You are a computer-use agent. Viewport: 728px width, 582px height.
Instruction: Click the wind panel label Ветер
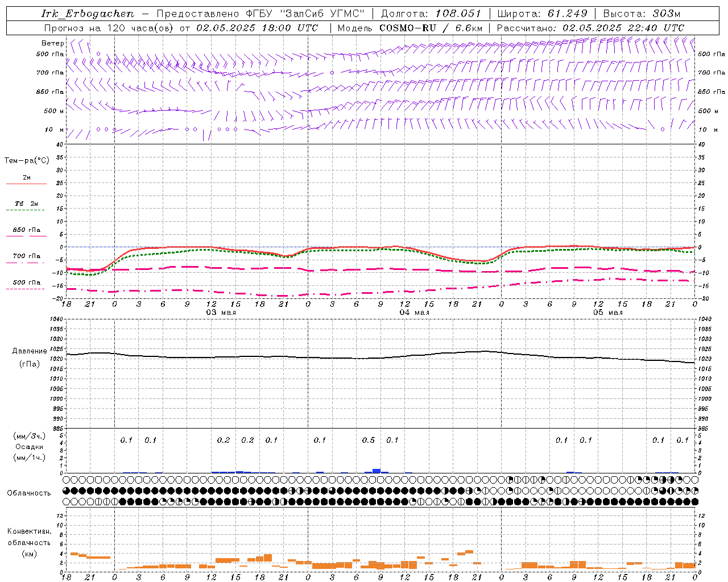click(52, 43)
